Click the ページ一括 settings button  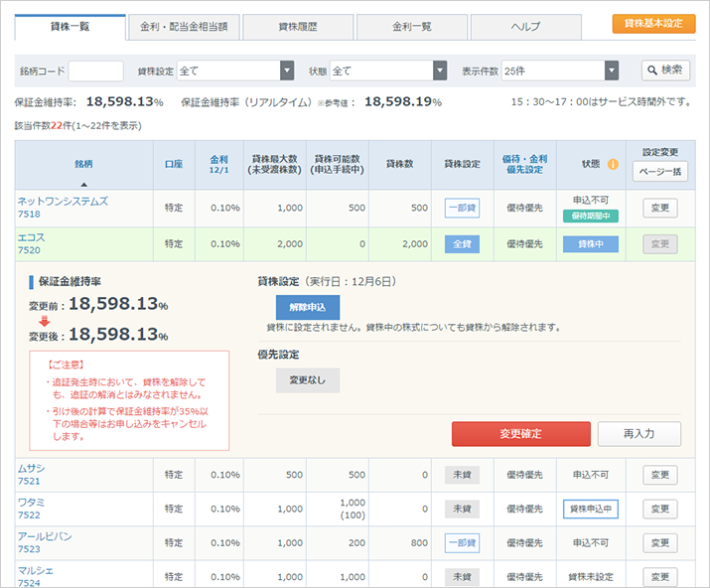659,171
